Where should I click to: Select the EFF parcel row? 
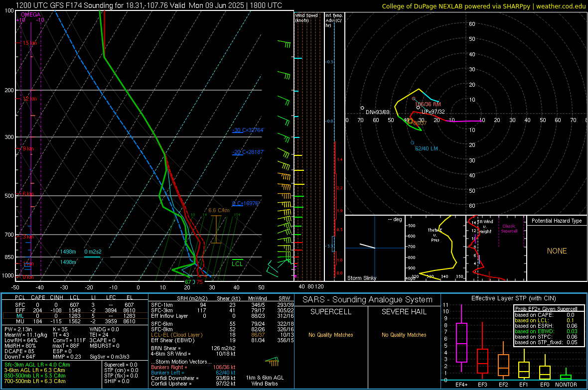74,310
